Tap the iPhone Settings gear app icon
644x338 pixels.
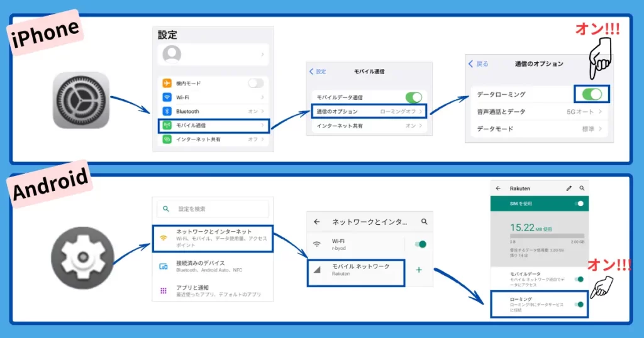(81, 101)
